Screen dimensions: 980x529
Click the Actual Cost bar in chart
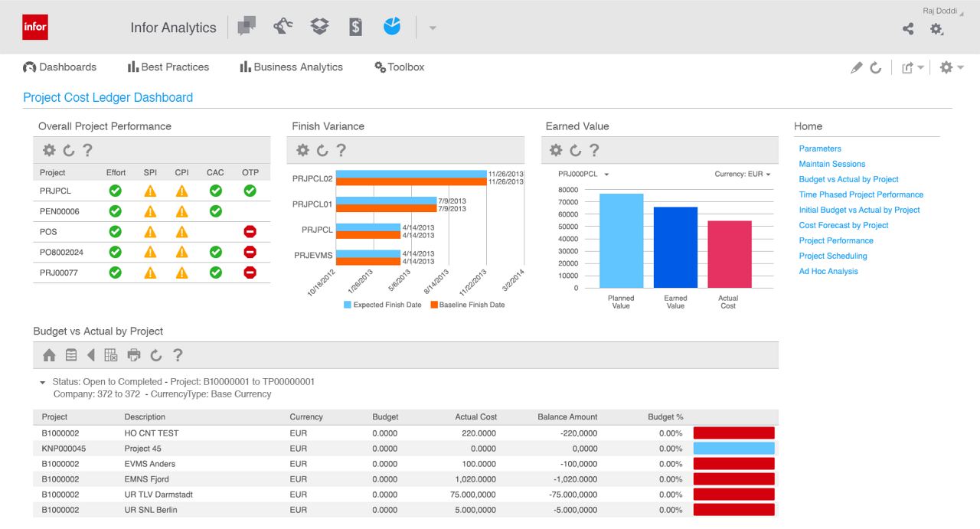730,255
